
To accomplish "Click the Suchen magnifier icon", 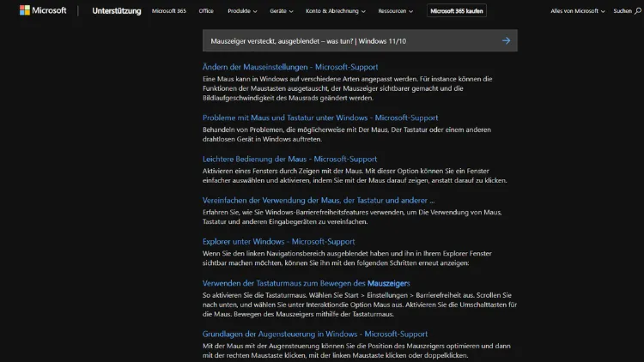I will point(637,11).
